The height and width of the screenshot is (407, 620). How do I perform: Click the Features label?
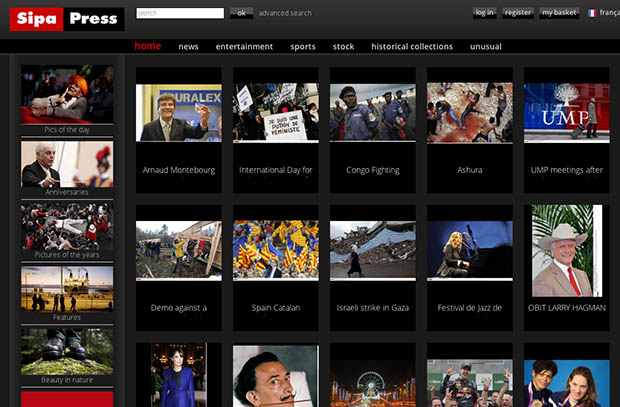[x=67, y=317]
